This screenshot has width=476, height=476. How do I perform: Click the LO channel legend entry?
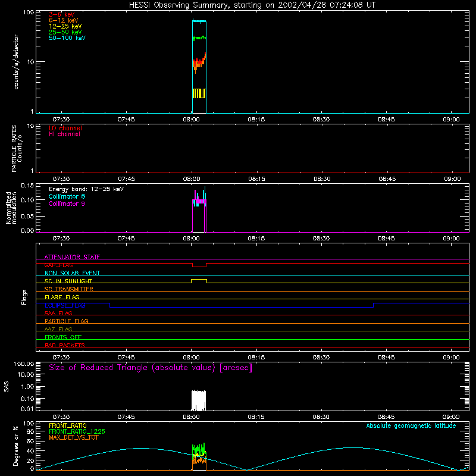(65, 128)
